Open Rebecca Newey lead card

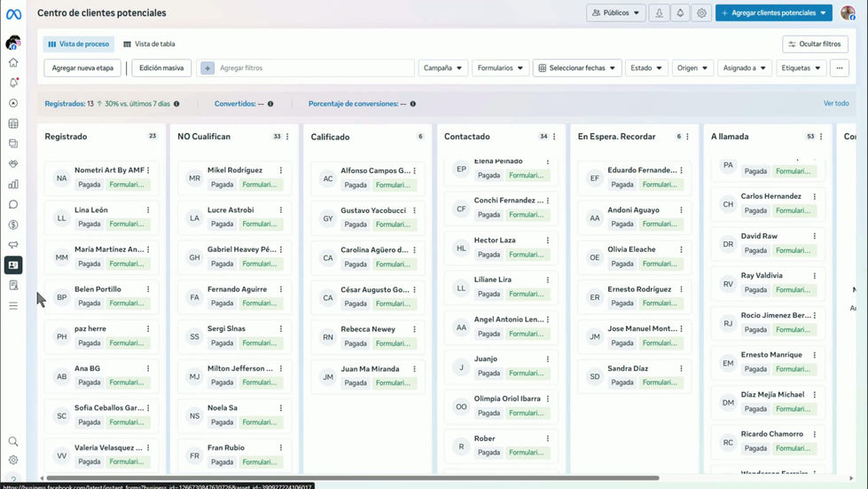(x=368, y=336)
